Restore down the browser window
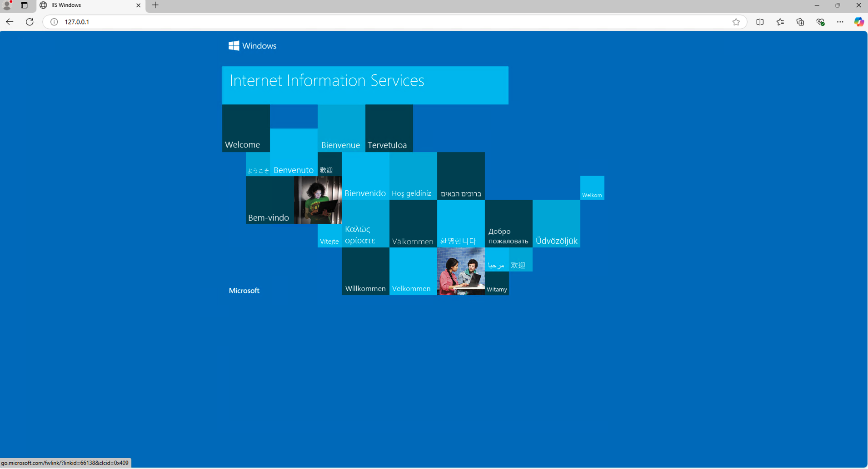The image size is (868, 469). pos(838,5)
